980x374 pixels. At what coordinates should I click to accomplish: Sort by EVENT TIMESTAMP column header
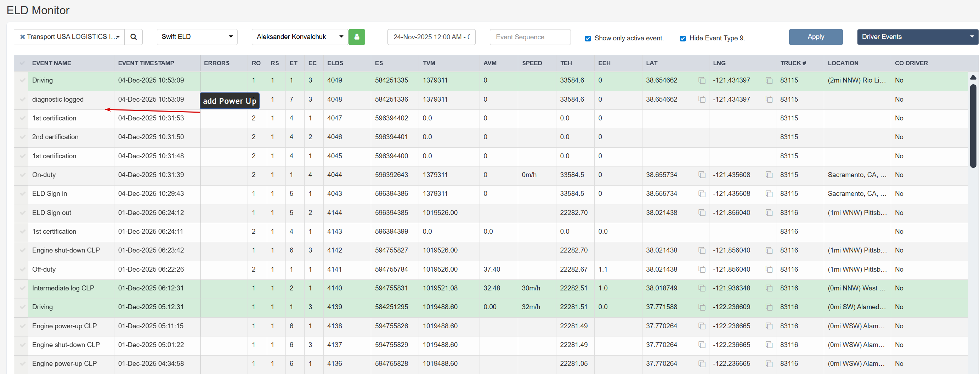tap(146, 63)
